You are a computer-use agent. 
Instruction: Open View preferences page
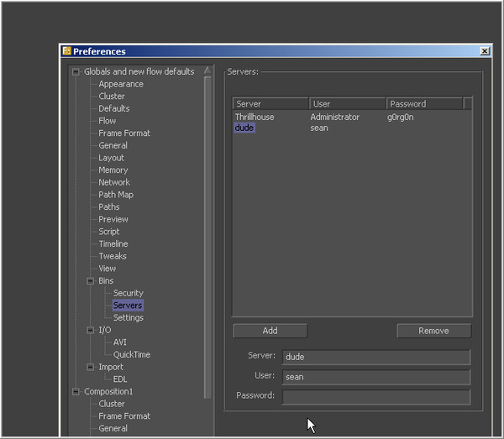point(107,269)
